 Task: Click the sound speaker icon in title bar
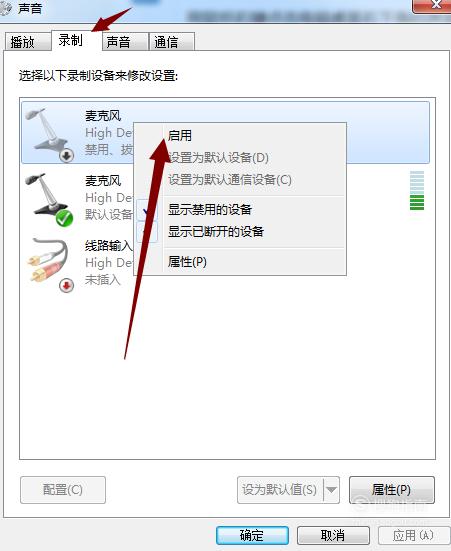click(5, 9)
